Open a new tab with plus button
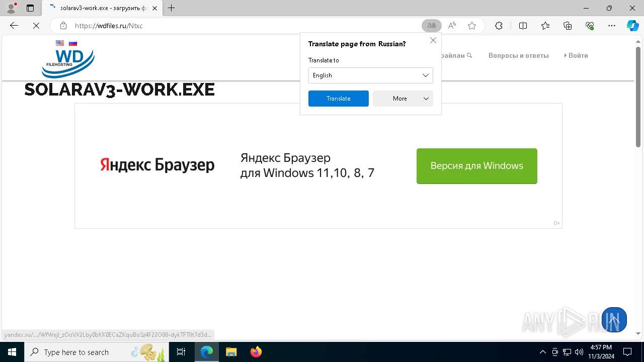644x362 pixels. click(x=172, y=8)
